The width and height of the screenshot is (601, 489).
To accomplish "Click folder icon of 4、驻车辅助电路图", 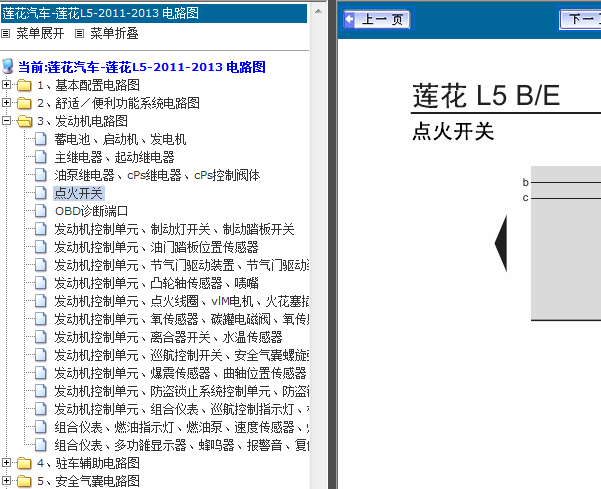I will tap(24, 463).
